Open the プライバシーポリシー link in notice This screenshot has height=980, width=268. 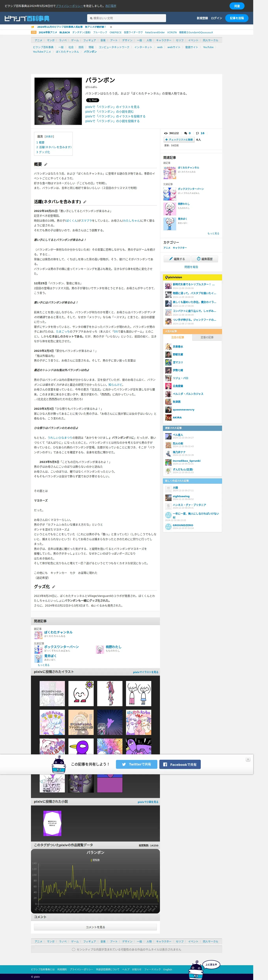click(69, 6)
